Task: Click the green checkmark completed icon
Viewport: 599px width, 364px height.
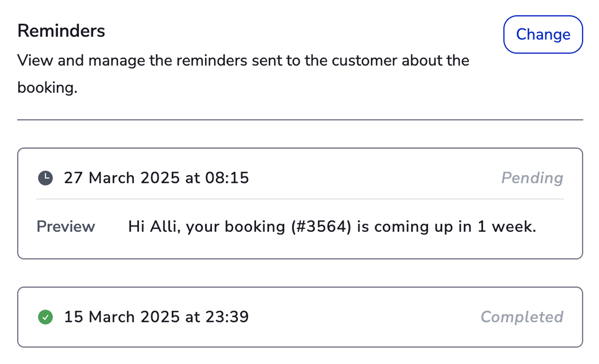Action: point(45,317)
